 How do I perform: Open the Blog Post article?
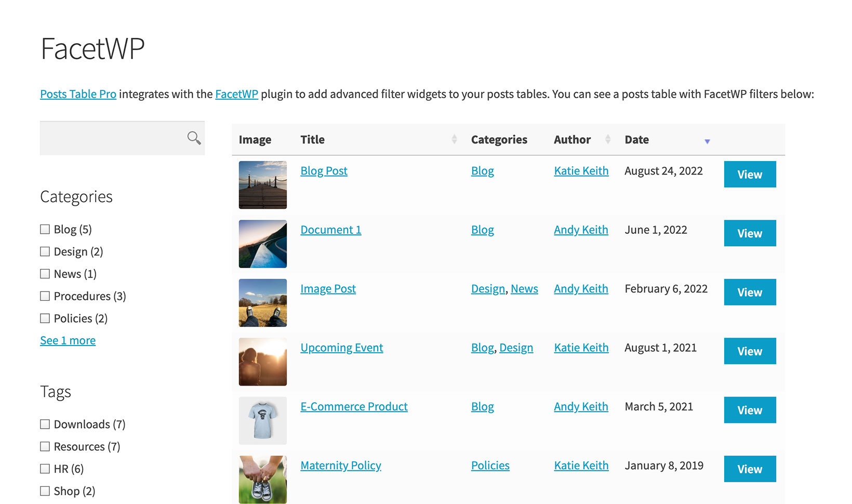tap(324, 170)
